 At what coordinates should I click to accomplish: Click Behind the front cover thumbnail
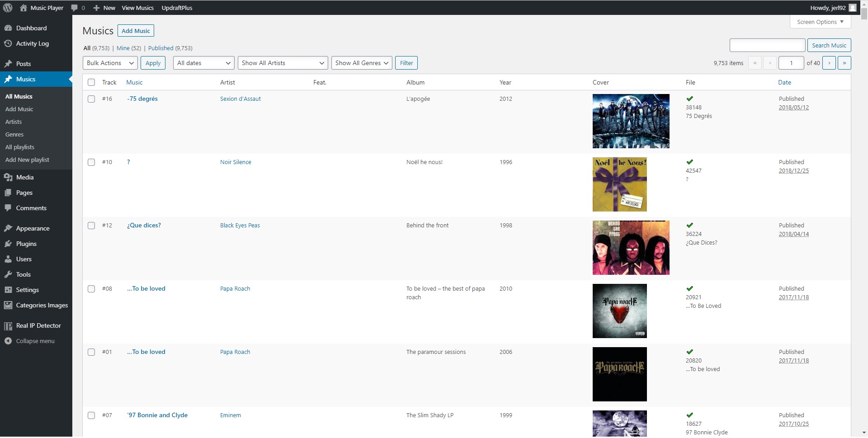[x=631, y=248]
